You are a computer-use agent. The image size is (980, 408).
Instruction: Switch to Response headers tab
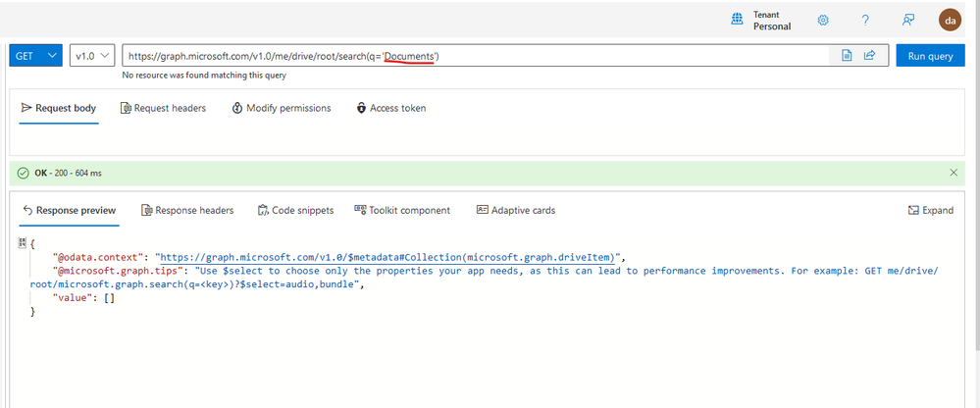tap(187, 211)
